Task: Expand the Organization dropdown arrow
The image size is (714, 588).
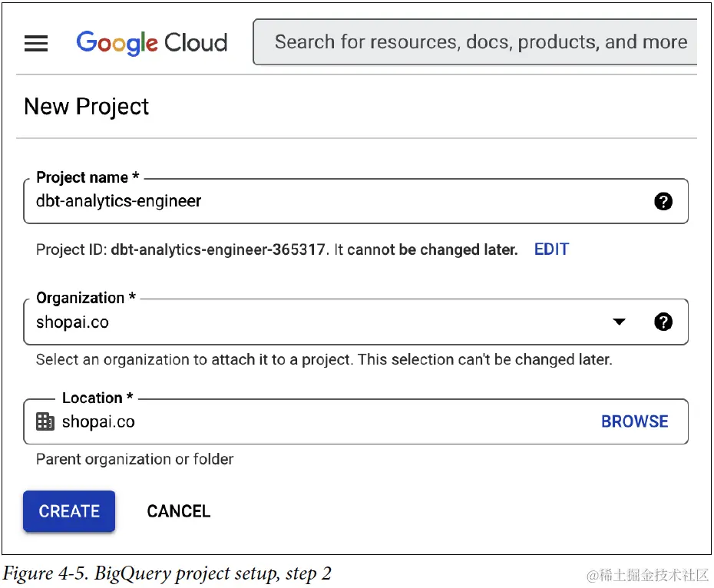Action: pos(620,322)
